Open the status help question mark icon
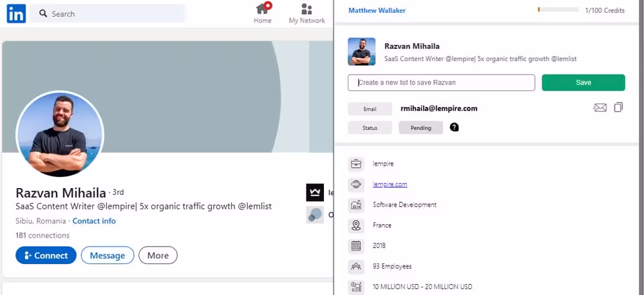 tap(454, 128)
